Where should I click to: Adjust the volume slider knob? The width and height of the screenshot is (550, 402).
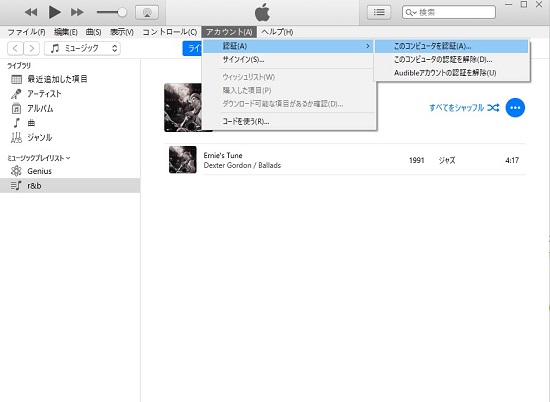(122, 12)
